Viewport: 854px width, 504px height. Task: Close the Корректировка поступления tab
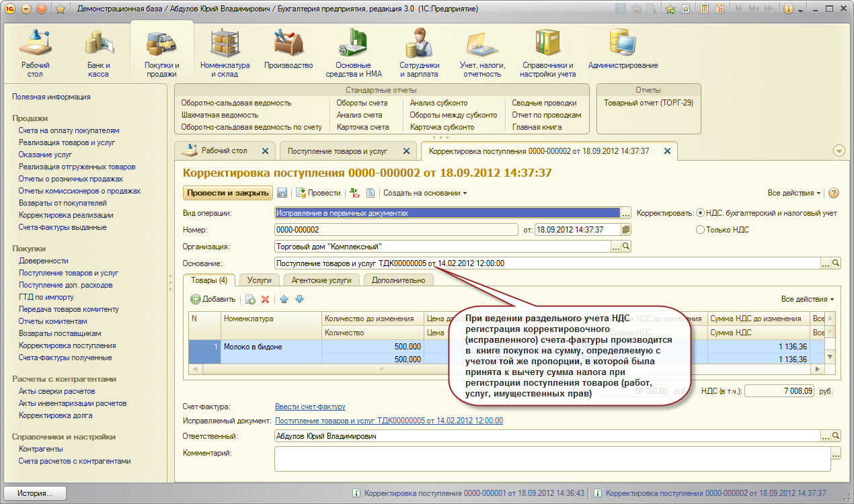(x=667, y=151)
